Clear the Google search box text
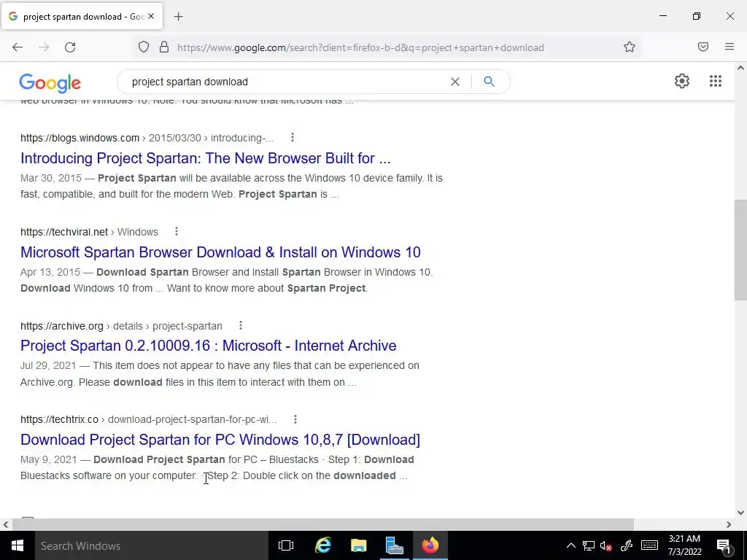Screen dimensions: 747x560 [x=455, y=82]
